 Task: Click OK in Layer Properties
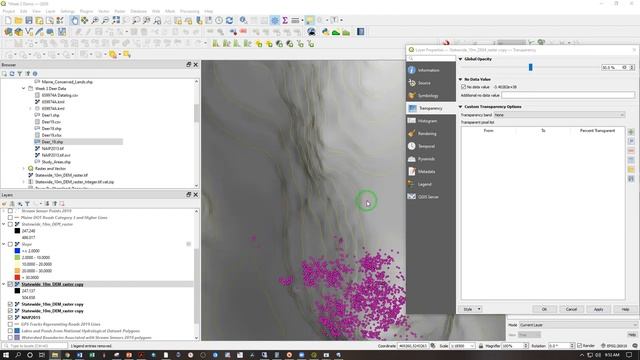[544, 309]
